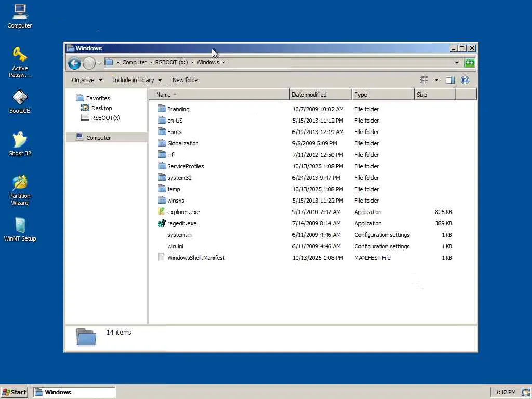
Task: Open the Organize menu
Action: pos(87,80)
